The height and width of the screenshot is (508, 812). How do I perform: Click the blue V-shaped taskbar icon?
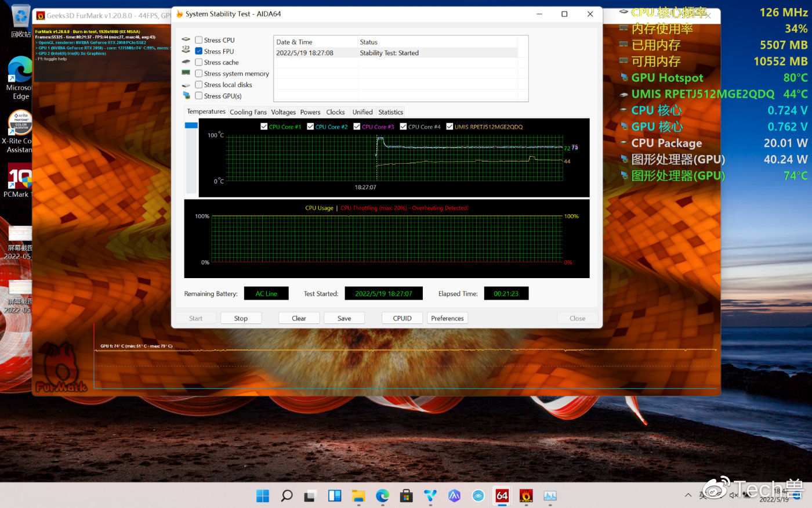pos(430,496)
